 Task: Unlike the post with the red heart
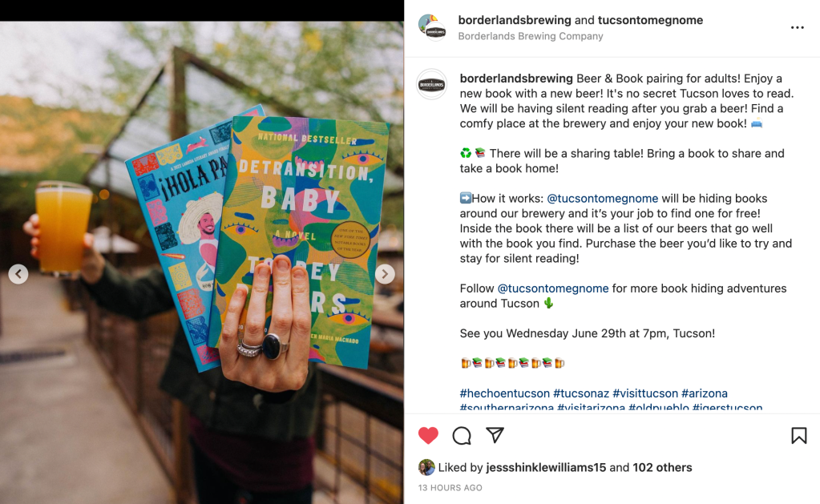point(428,436)
